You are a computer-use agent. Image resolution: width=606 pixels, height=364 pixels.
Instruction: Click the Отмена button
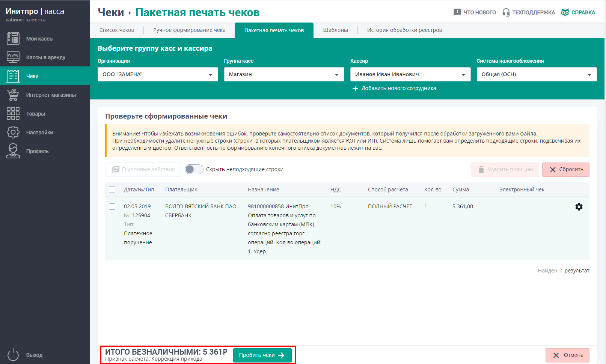coord(567,355)
